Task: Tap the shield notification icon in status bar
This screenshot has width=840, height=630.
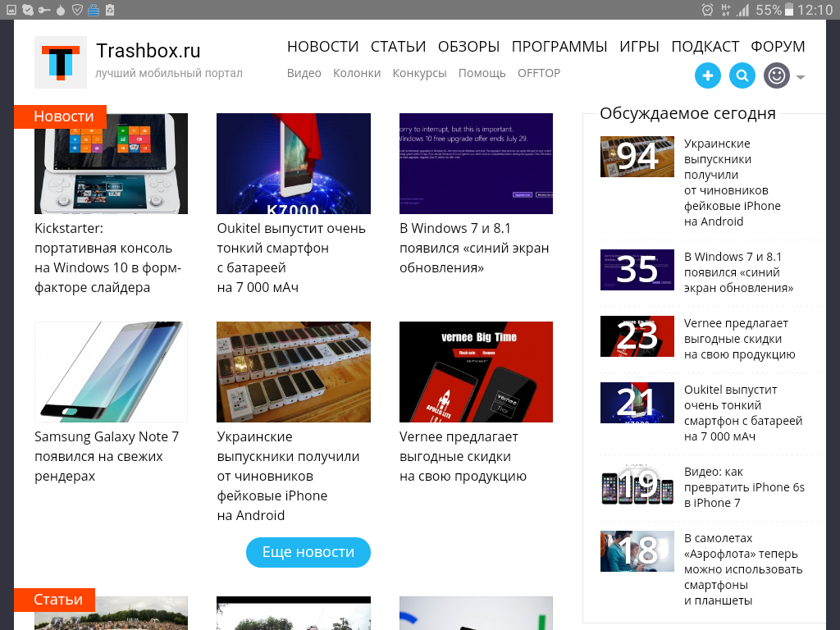Action: point(77,10)
